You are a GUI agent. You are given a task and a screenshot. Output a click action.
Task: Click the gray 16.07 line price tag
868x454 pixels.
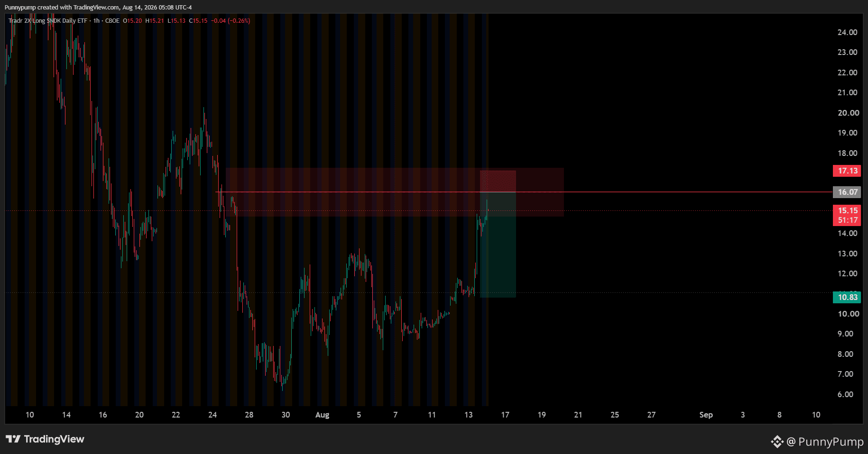coord(847,192)
